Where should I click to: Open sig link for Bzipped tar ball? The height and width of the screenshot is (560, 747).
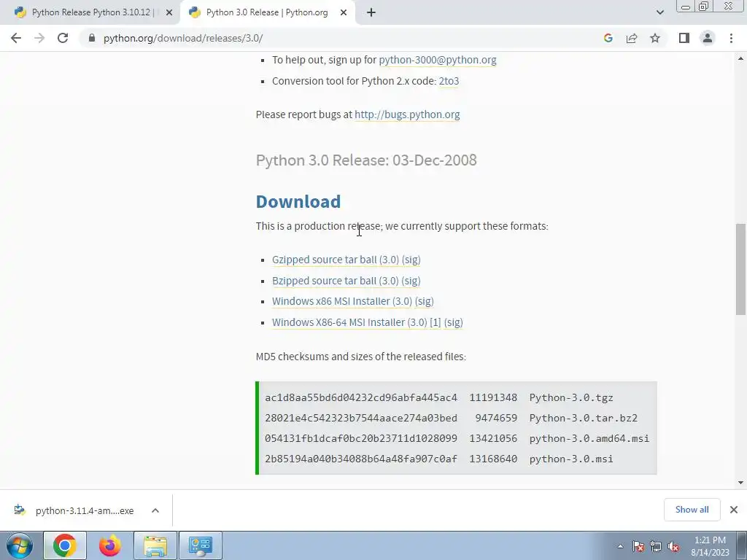pyautogui.click(x=411, y=281)
